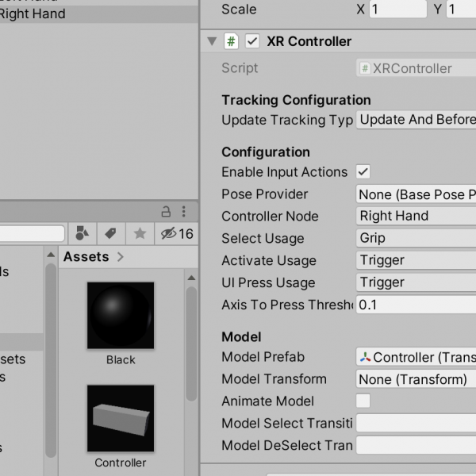Image resolution: width=476 pixels, height=476 pixels.
Task: Open the Project panel three-dot options menu
Action: pos(184,212)
